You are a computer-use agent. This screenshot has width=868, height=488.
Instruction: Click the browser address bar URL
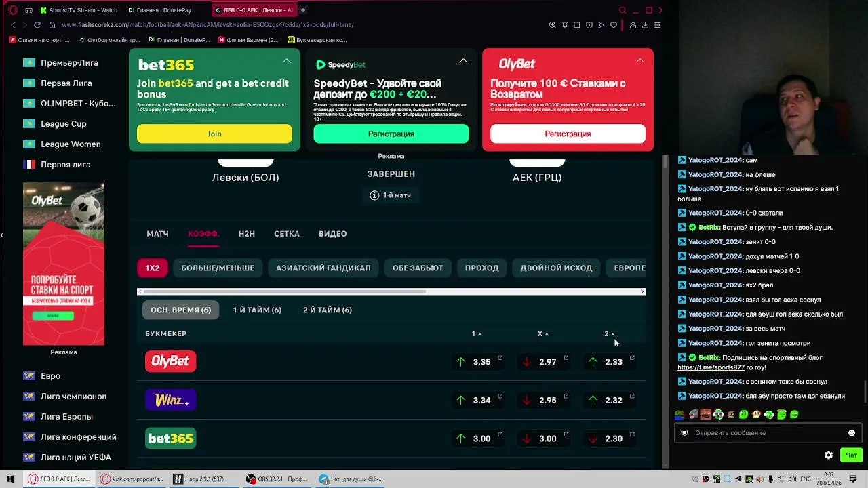(208, 25)
